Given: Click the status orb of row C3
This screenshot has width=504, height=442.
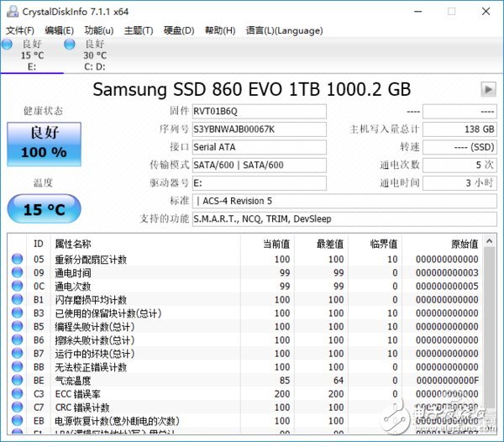Looking at the screenshot, I should (17, 394).
